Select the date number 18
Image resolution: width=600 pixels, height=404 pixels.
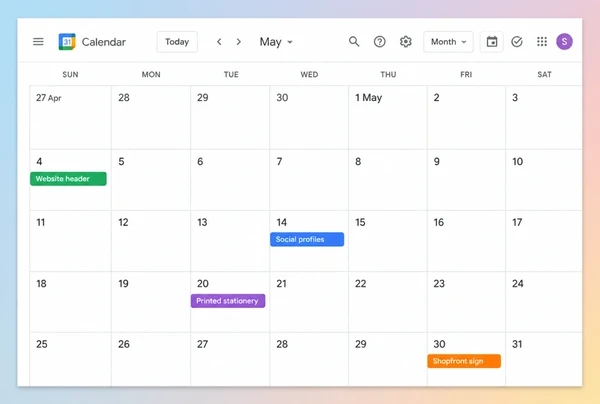pyautogui.click(x=41, y=283)
